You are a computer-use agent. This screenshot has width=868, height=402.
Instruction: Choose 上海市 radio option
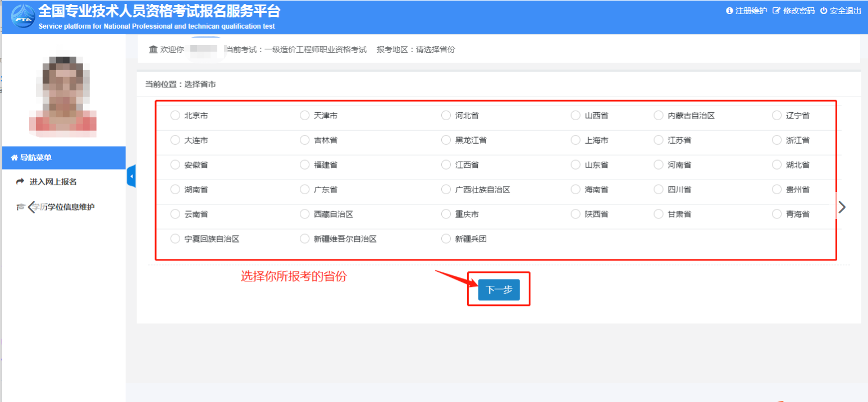click(x=575, y=140)
